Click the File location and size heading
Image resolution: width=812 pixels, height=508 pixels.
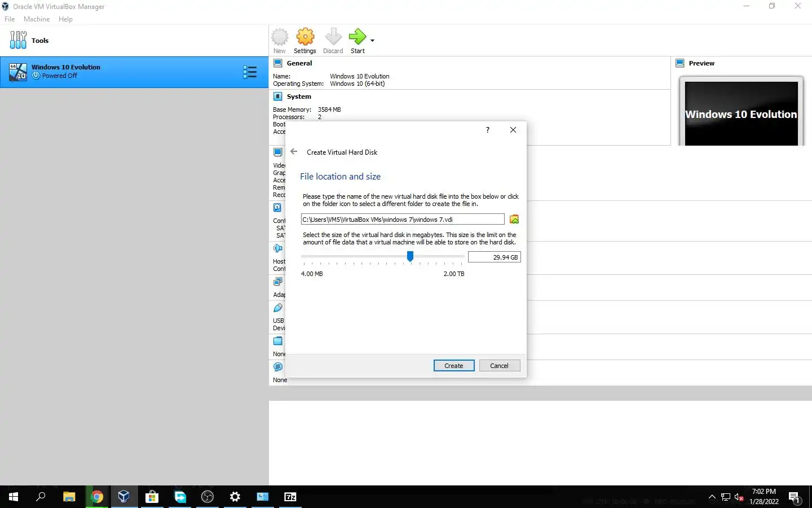[x=340, y=177]
